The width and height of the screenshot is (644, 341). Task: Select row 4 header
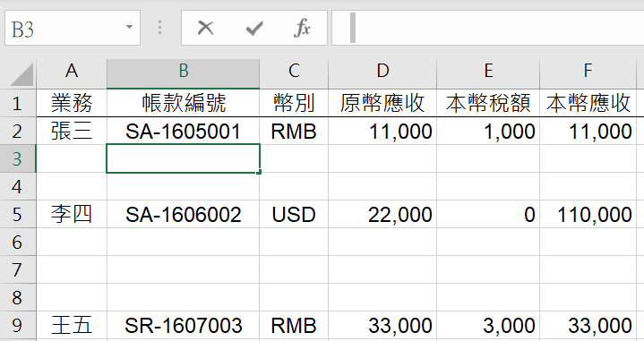[18, 186]
